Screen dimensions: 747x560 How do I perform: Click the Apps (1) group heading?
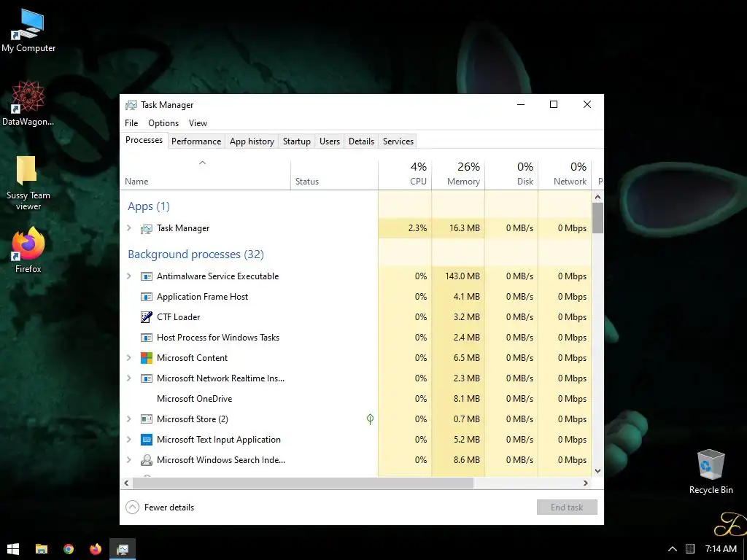click(x=149, y=206)
